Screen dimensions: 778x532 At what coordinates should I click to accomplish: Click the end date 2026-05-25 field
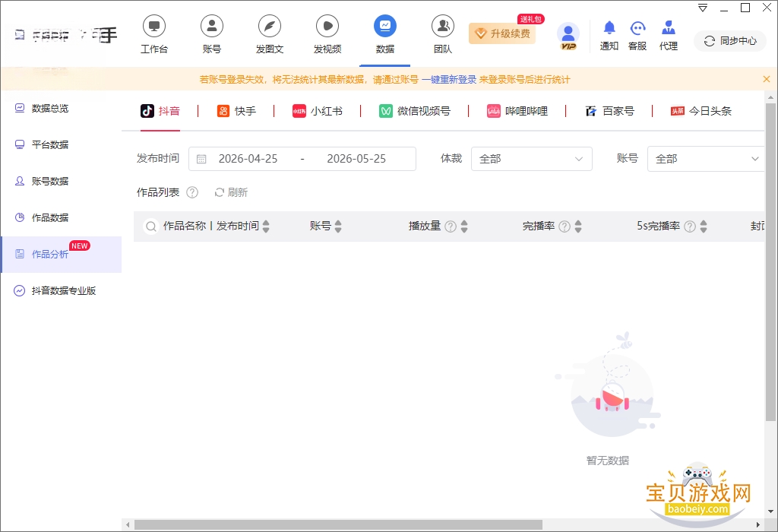click(356, 159)
